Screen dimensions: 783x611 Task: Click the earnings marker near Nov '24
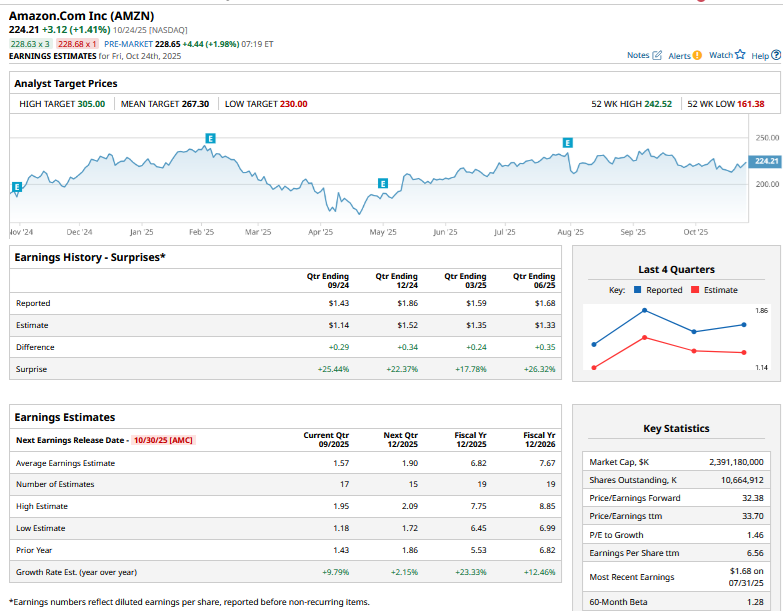pyautogui.click(x=16, y=187)
